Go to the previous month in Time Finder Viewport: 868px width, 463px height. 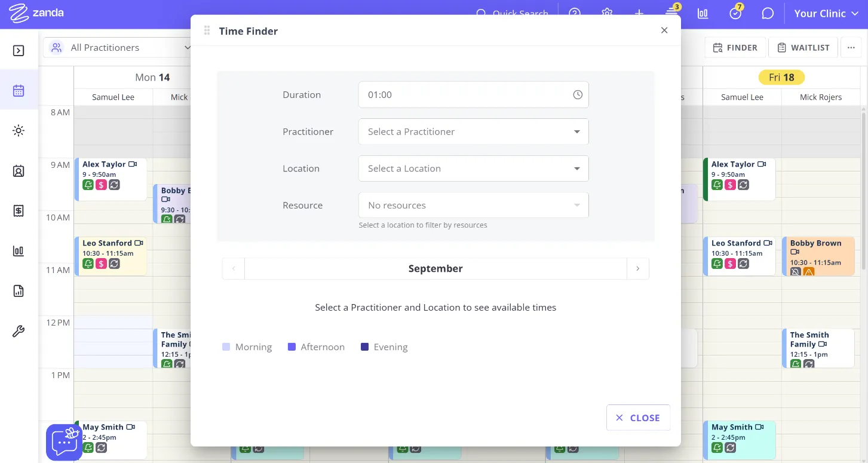(x=234, y=269)
